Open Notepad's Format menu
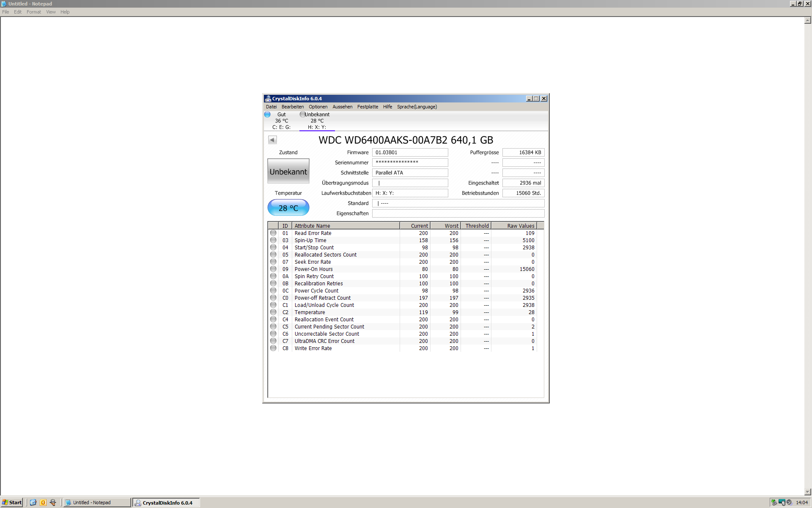The height and width of the screenshot is (508, 812). pos(34,12)
